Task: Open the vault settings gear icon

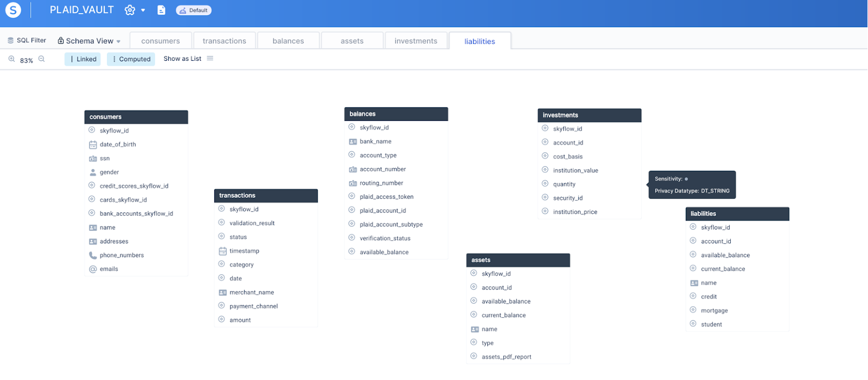Action: pyautogui.click(x=130, y=10)
